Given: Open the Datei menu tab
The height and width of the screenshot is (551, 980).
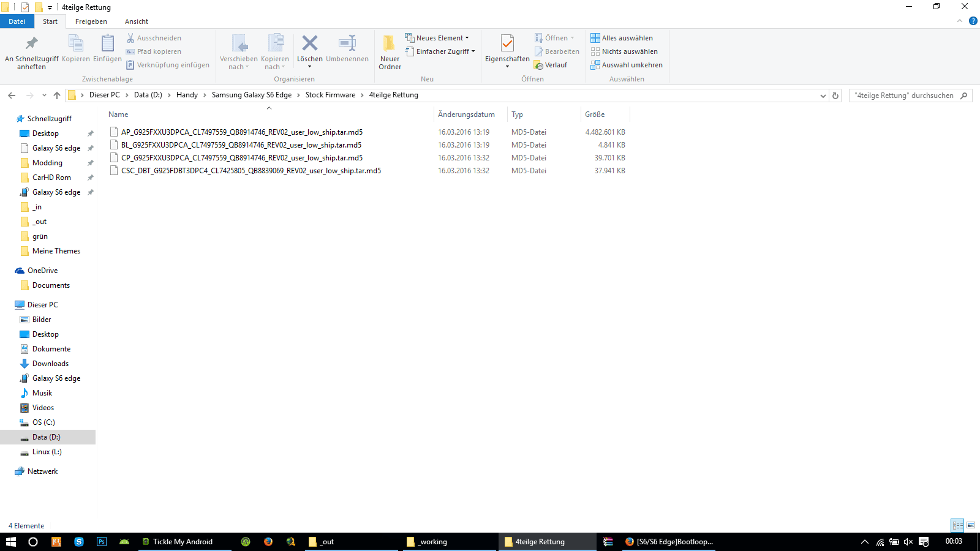Looking at the screenshot, I should [x=17, y=21].
